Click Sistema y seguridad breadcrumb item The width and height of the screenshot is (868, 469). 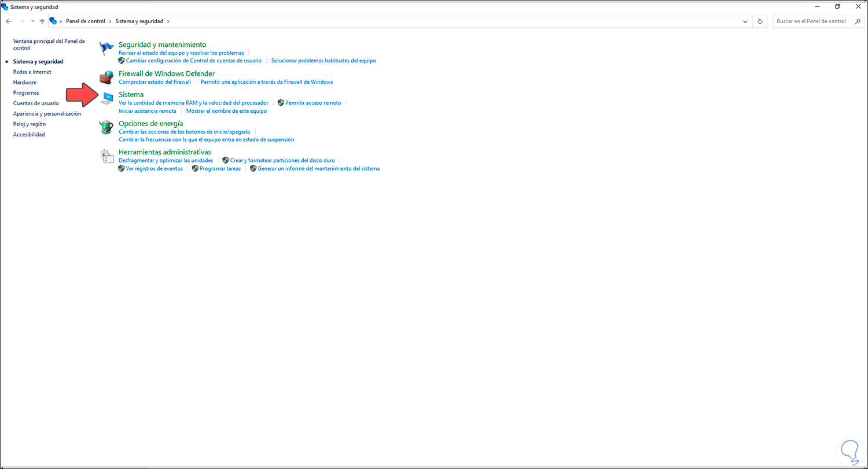pyautogui.click(x=139, y=21)
